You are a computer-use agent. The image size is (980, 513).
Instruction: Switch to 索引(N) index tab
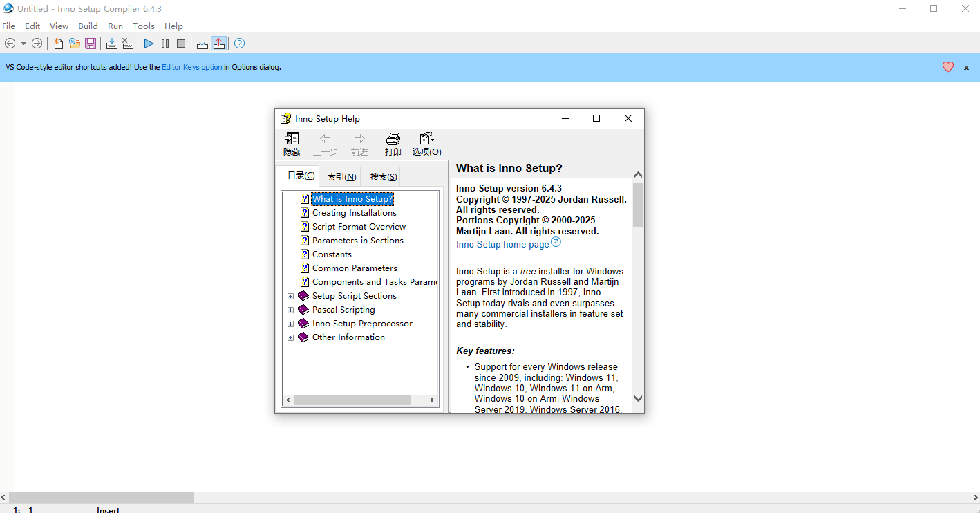(x=342, y=177)
